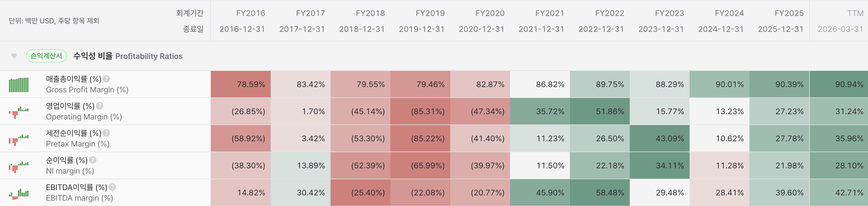
Task: Show help for 영업이익률 question mark
Action: (99, 106)
